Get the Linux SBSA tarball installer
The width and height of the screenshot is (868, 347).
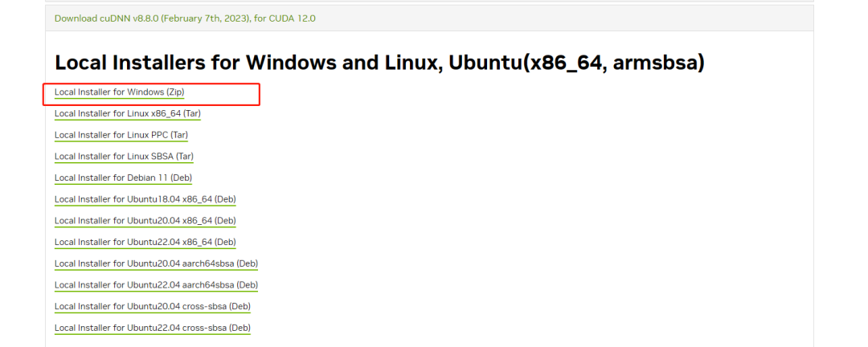[x=124, y=157]
